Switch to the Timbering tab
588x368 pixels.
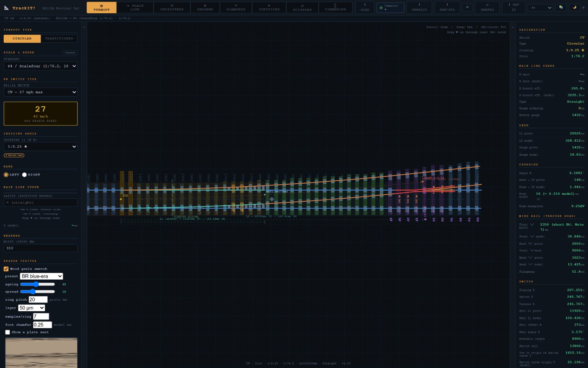coord(335,7)
